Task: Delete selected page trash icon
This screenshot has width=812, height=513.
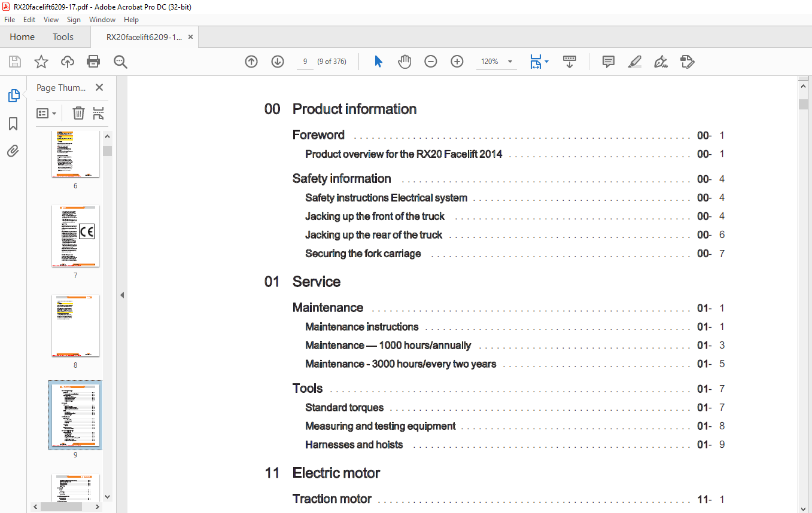Action: pyautogui.click(x=78, y=113)
